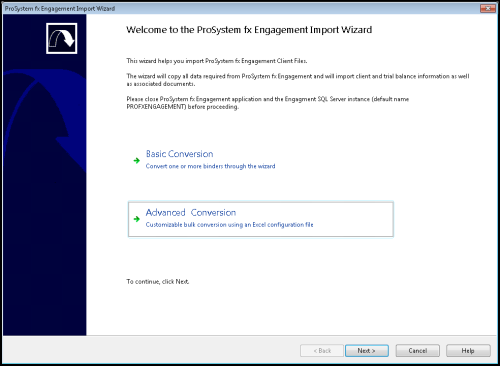Viewport: 500px width, 366px height.
Task: Open Help for the wizard
Action: [x=468, y=351]
